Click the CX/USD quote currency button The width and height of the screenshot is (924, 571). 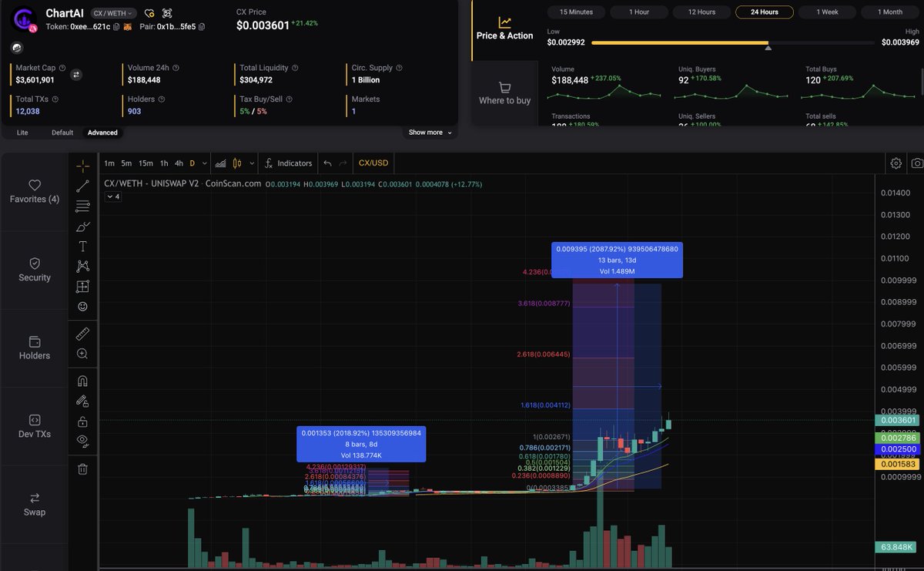pos(373,163)
